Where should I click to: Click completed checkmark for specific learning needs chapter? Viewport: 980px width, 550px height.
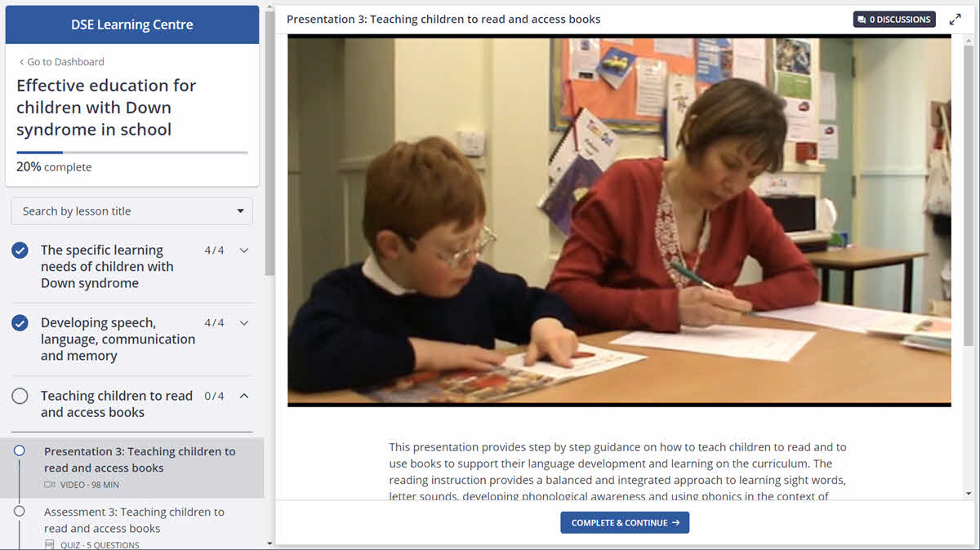pos(20,251)
